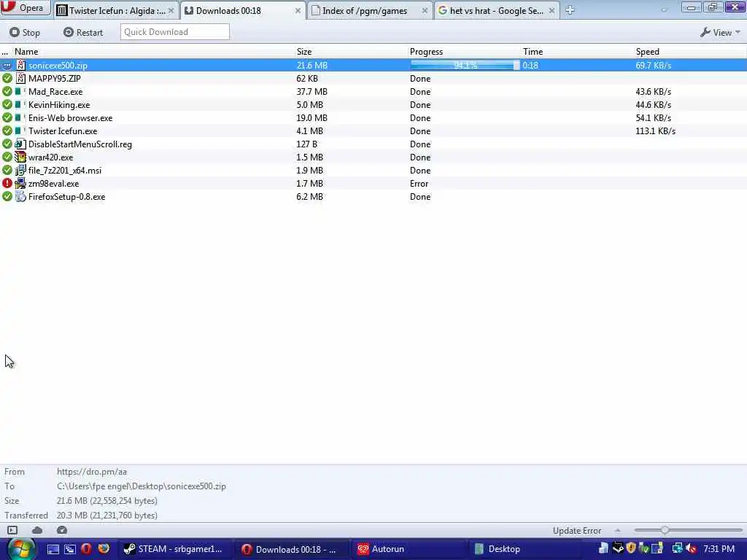Select Twister Icefun.exe entry
This screenshot has height=560, width=747.
click(373, 131)
